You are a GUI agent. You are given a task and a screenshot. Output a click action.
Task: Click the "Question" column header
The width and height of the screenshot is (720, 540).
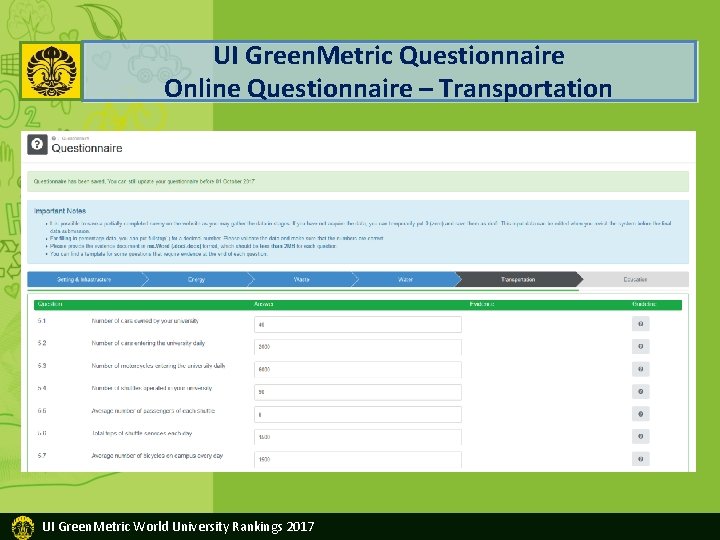50,304
